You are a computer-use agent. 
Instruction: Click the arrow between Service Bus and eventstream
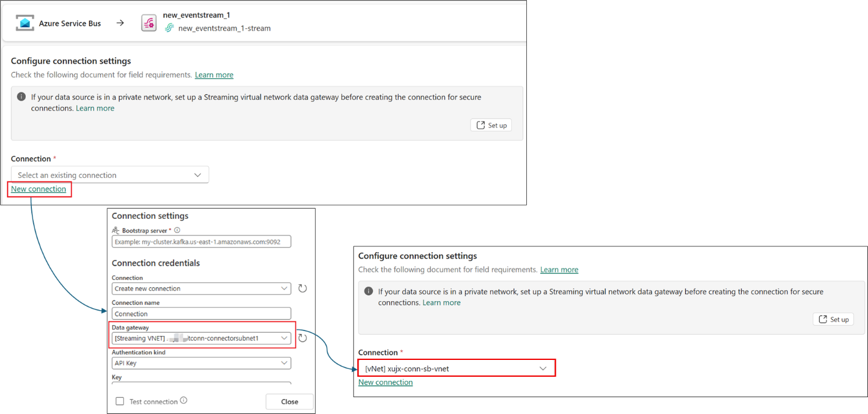point(120,23)
